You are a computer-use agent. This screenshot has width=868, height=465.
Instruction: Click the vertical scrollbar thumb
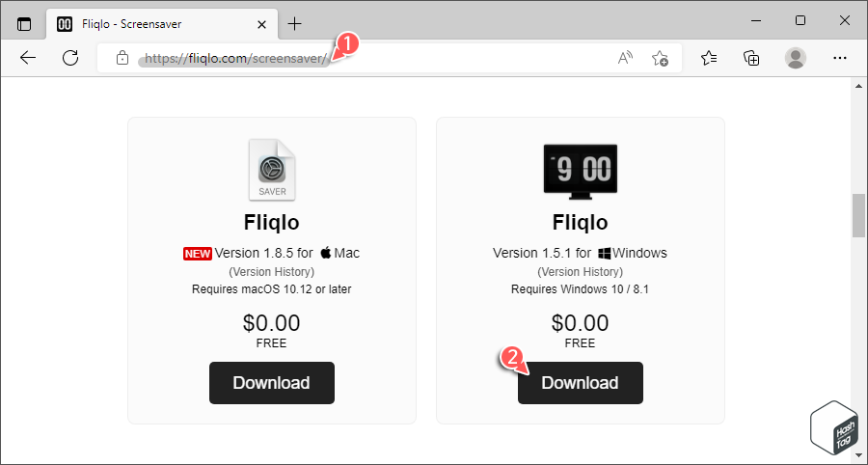(x=858, y=215)
